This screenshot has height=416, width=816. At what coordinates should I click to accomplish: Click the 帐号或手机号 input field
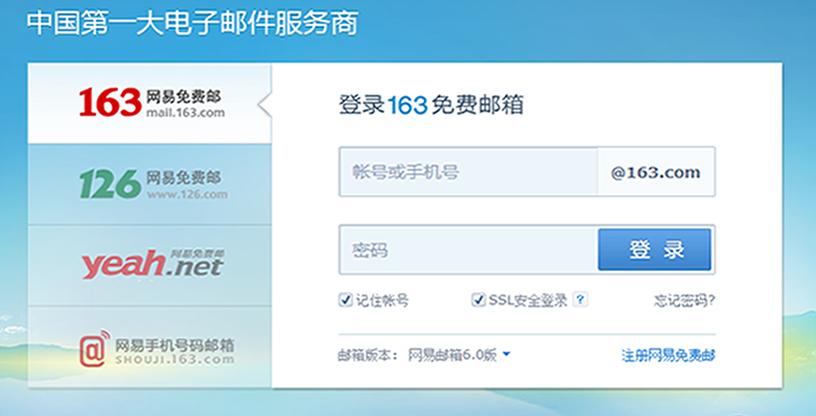point(468,172)
